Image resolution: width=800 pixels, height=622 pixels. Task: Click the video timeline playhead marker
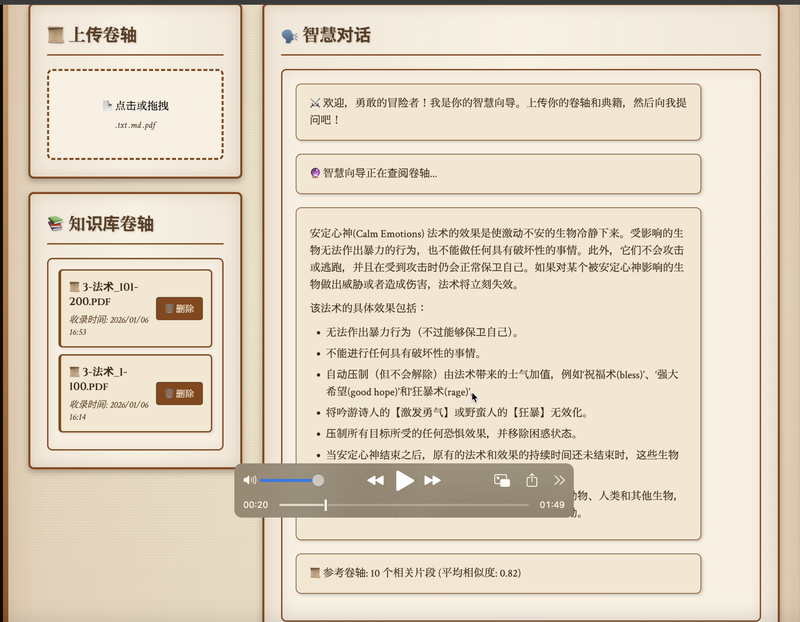[x=326, y=505]
